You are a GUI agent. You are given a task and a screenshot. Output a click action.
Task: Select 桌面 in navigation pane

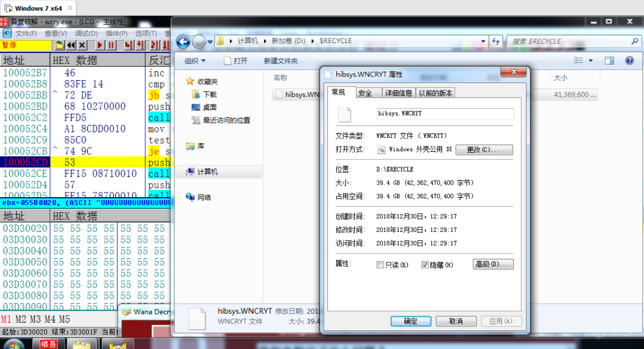tap(204, 108)
